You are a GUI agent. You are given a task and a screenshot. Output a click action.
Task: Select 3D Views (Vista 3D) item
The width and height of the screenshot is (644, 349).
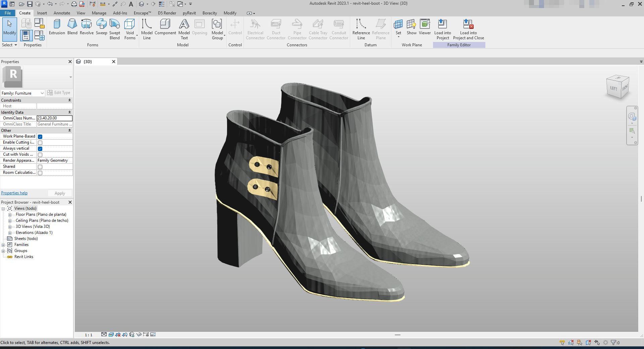coord(33,227)
